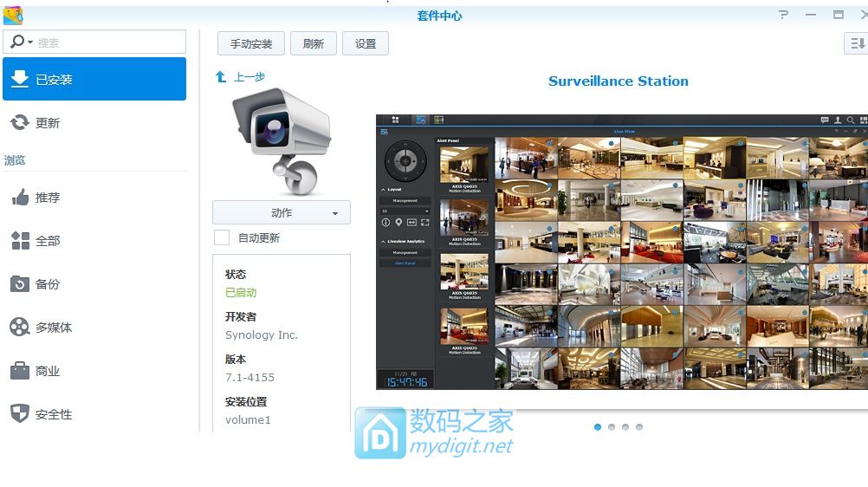Image resolution: width=868 pixels, height=487 pixels.
Task: Click the Manual Install button
Action: coord(250,44)
